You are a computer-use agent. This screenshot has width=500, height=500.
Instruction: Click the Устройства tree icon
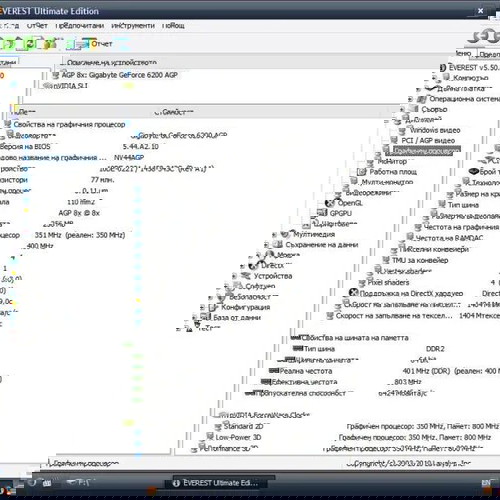coord(246,276)
